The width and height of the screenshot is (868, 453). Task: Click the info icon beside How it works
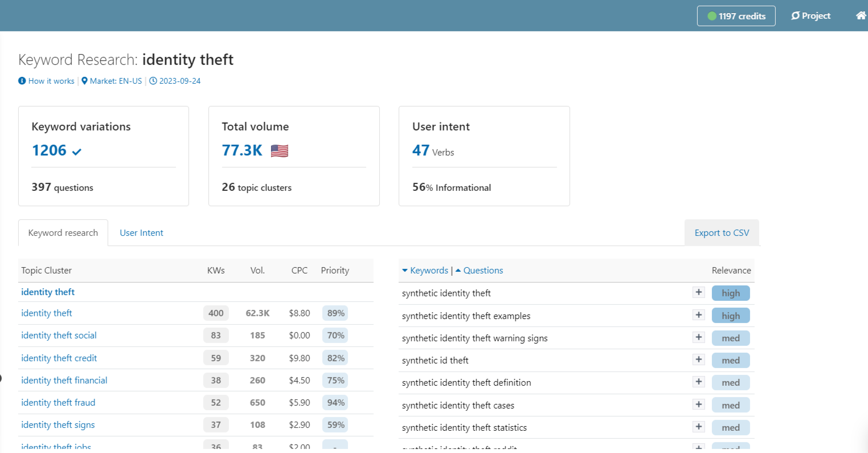pos(21,81)
